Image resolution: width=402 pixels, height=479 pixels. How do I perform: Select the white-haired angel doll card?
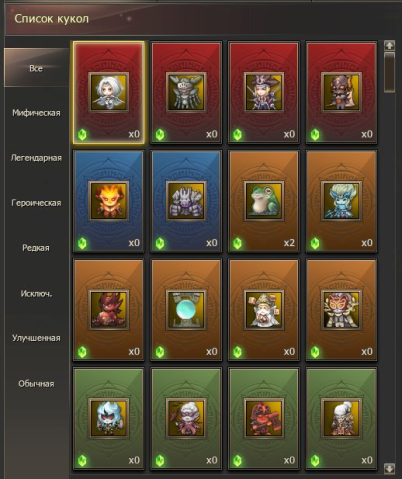[109, 92]
